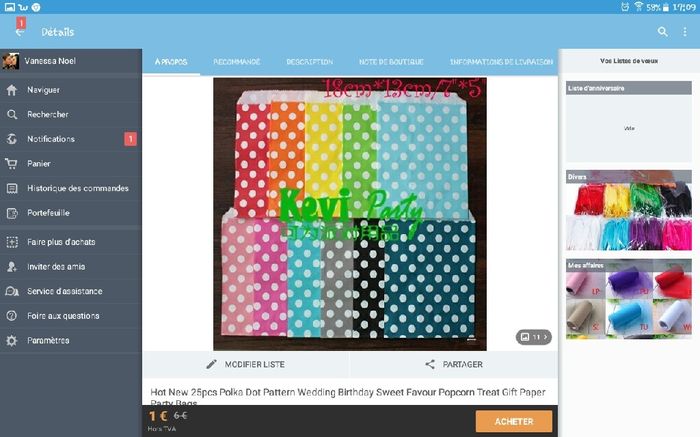
Task: Click the polka dot bags product image
Action: [x=350, y=214]
